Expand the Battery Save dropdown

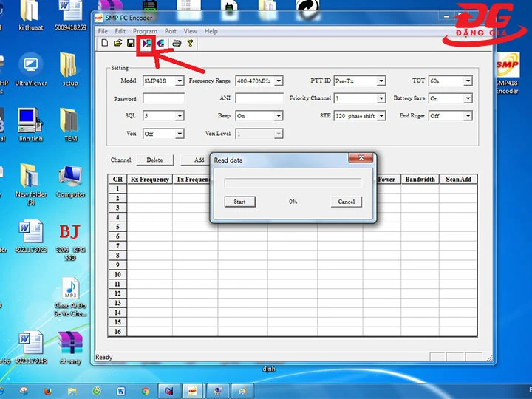click(468, 98)
